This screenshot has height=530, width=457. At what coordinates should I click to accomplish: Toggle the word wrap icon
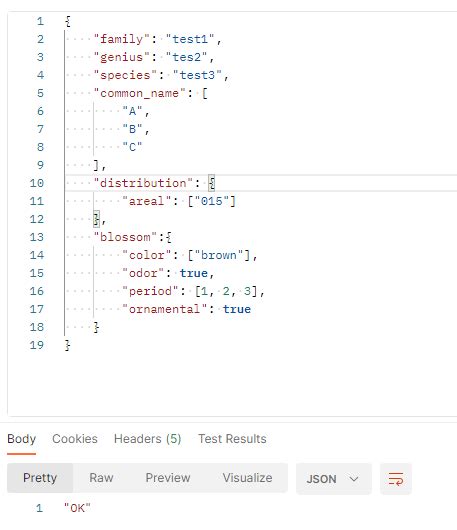(396, 479)
